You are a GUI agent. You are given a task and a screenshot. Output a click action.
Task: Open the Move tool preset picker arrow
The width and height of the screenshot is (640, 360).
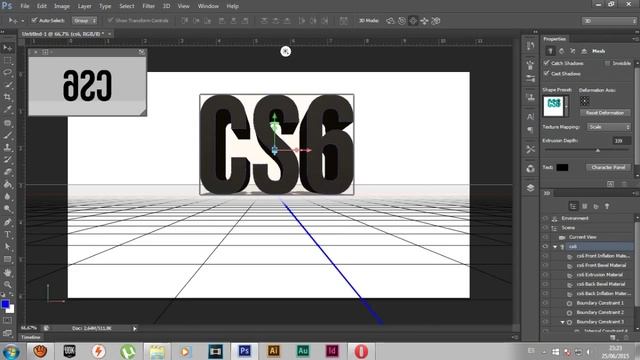(23, 20)
